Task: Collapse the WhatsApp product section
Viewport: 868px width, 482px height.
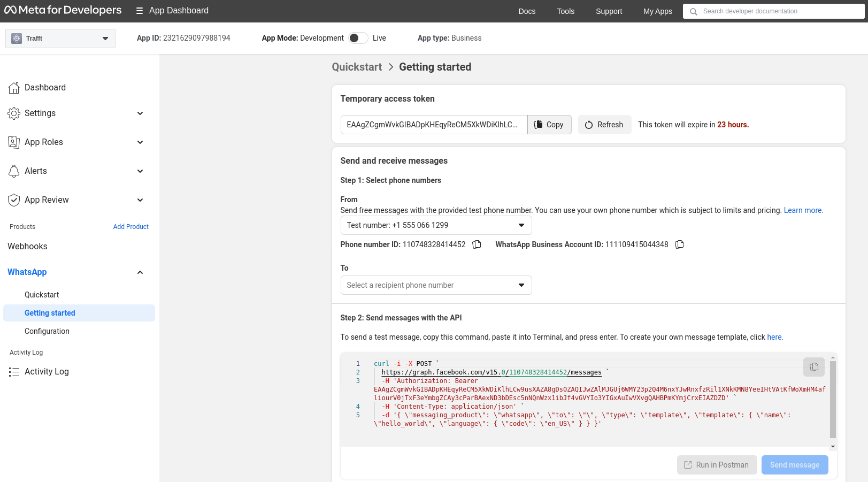Action: point(140,272)
